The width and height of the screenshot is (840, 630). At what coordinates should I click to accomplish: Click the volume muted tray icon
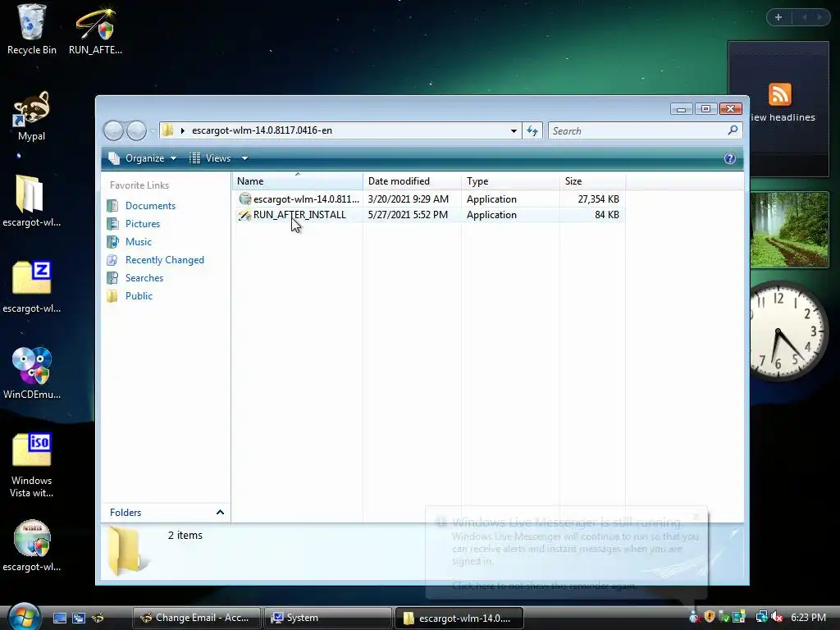(x=777, y=617)
